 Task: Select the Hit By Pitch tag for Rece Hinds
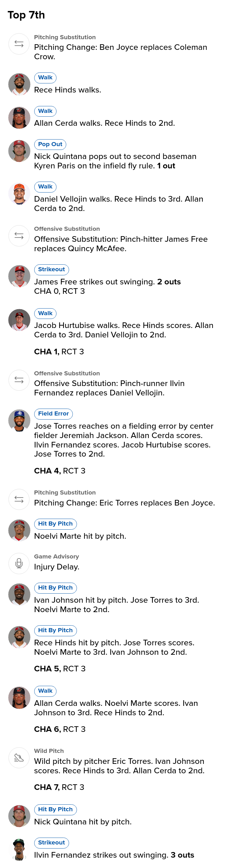pos(55,630)
